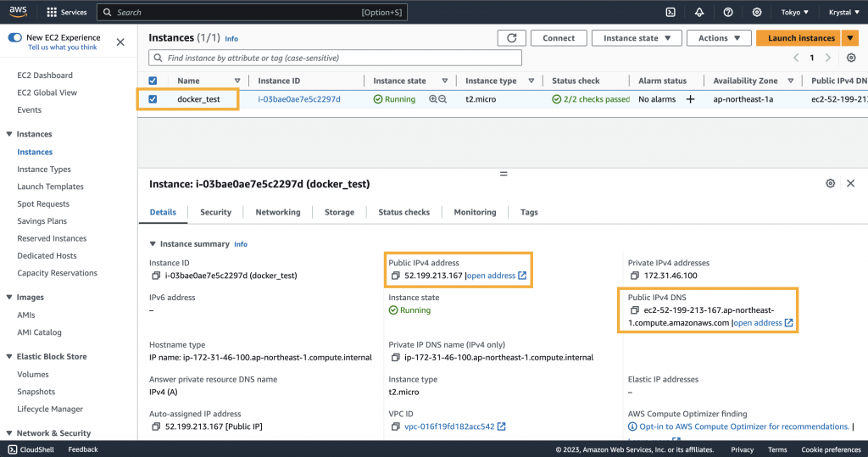The width and height of the screenshot is (868, 457).
Task: Copy the Instance ID value
Action: (156, 276)
